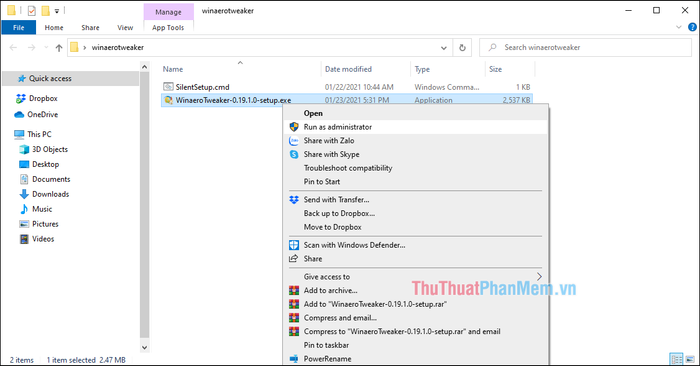Go up one folder with Up arrow
The height and width of the screenshot is (366, 700).
(x=59, y=48)
